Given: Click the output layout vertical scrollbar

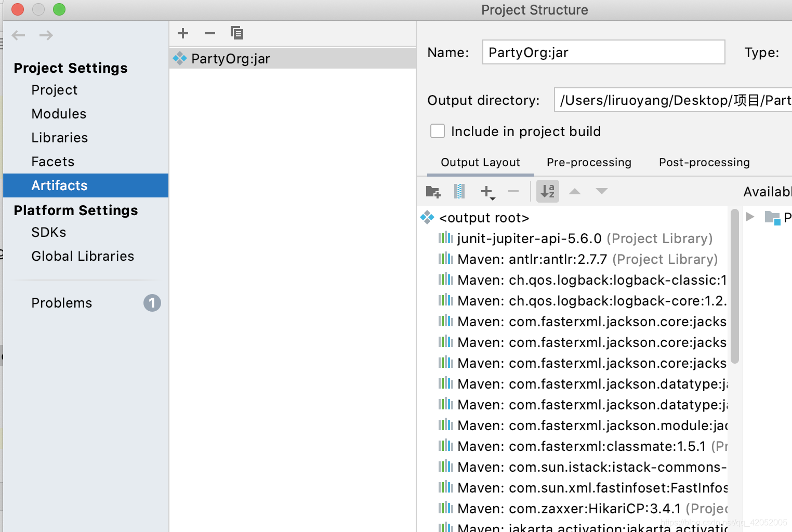Looking at the screenshot, I should point(734,286).
